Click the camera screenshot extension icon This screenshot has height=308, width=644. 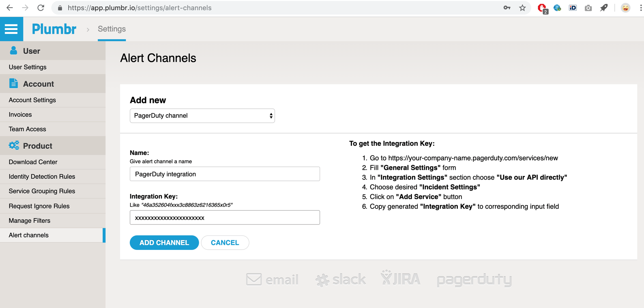[588, 8]
